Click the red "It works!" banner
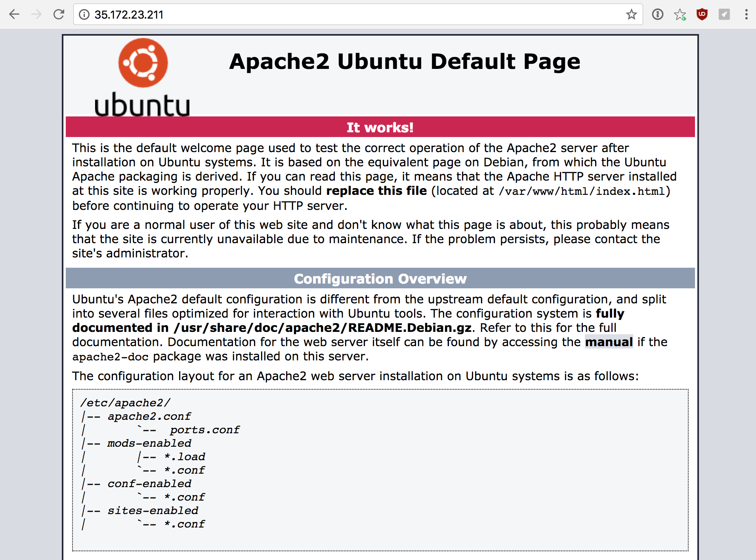756x560 pixels. click(380, 127)
